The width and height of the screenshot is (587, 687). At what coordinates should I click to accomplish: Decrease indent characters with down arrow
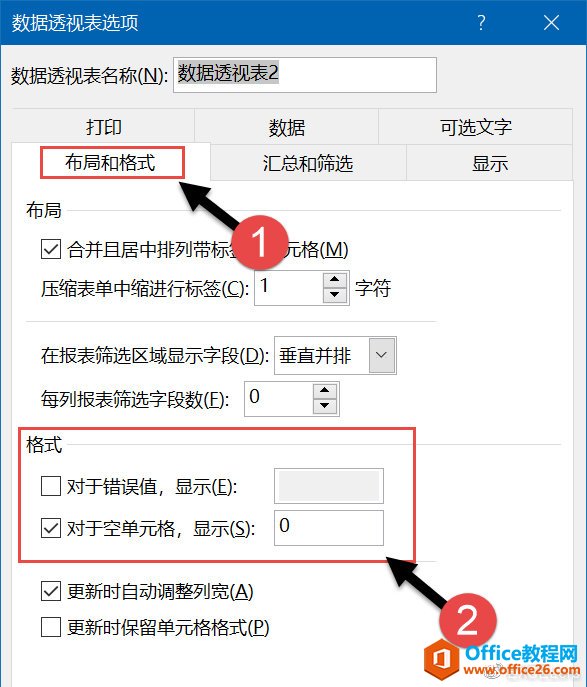click(335, 295)
